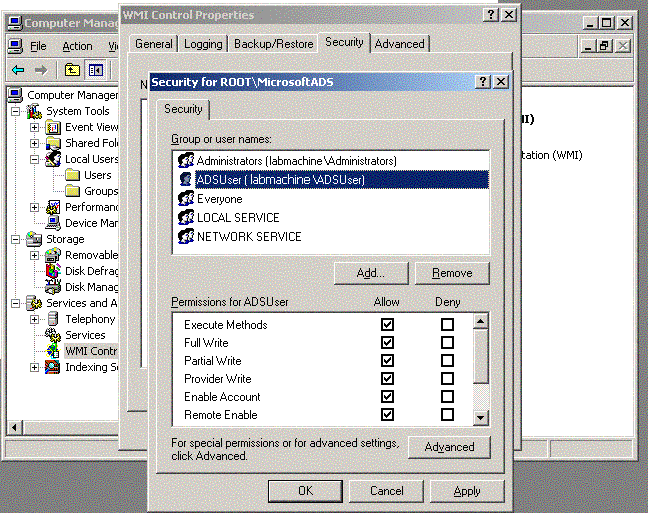Click the Administrators group icon in list
Screen dimensions: 648x513
pyautogui.click(x=186, y=160)
